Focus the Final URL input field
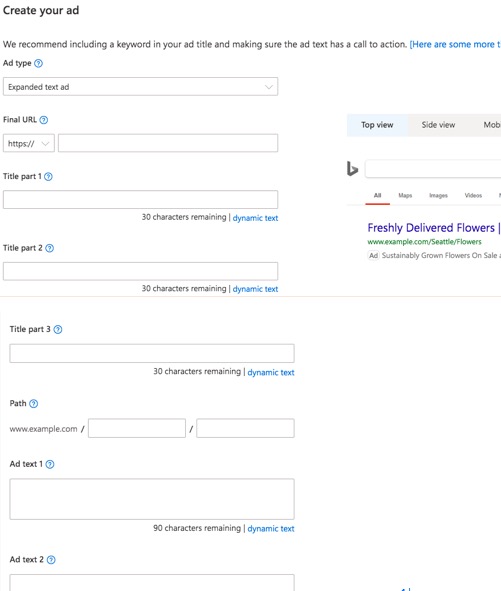This screenshot has height=591, width=501. (168, 143)
